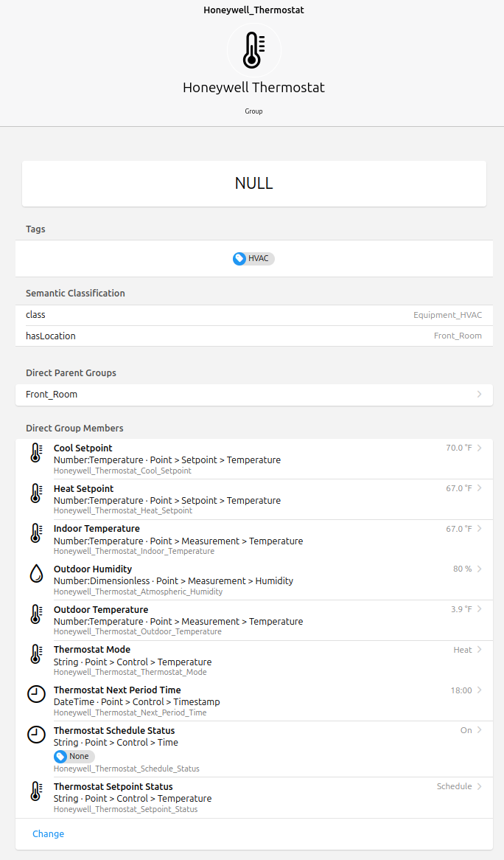
Task: Click the large thermostat icon in header
Action: coord(253,49)
